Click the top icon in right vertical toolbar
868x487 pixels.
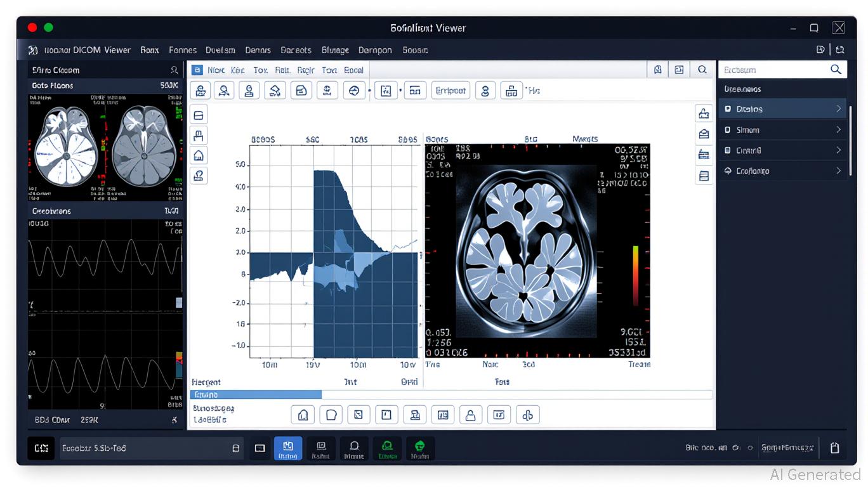tap(704, 114)
